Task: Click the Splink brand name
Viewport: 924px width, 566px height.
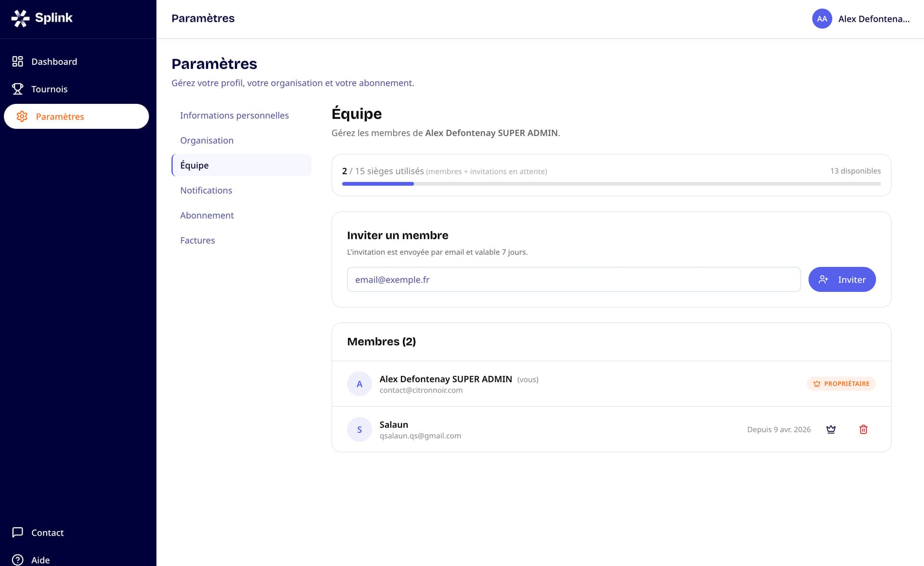Action: pyautogui.click(x=54, y=18)
